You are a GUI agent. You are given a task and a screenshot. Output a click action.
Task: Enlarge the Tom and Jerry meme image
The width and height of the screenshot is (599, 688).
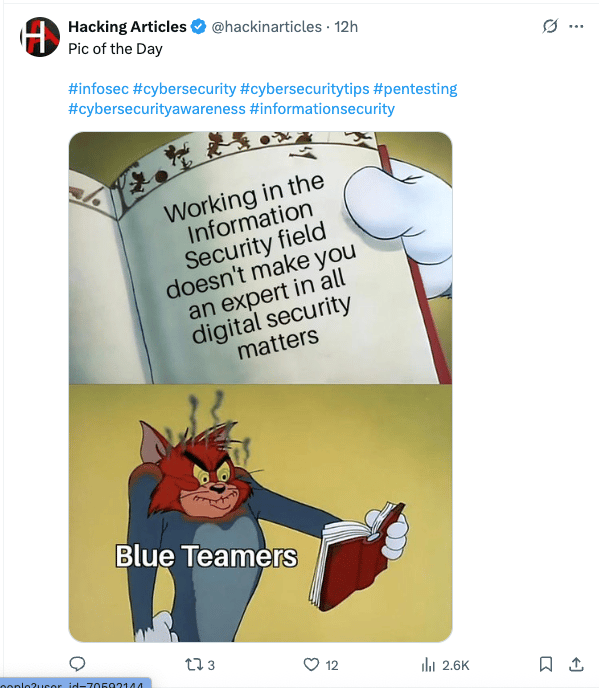[x=260, y=387]
